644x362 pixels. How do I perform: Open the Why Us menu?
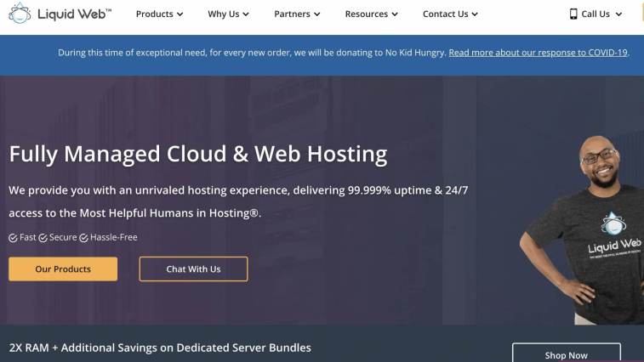[x=228, y=14]
